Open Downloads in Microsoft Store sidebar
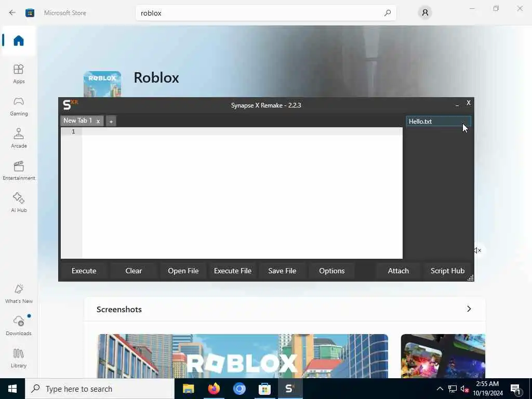Viewport: 532px width, 399px height. click(x=19, y=326)
